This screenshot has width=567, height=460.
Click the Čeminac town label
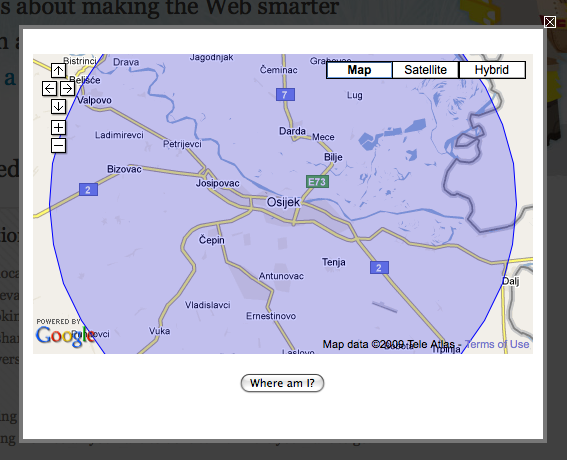(x=278, y=70)
